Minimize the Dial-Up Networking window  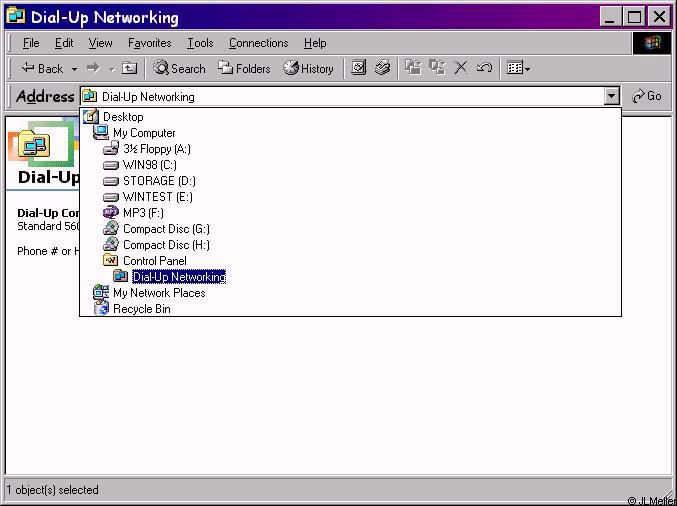point(610,17)
